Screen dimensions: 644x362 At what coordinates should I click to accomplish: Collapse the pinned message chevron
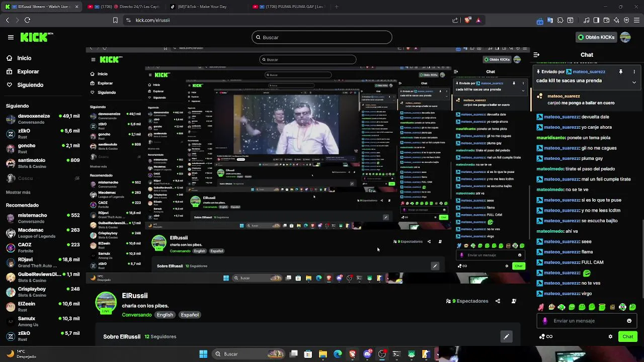pos(634,82)
